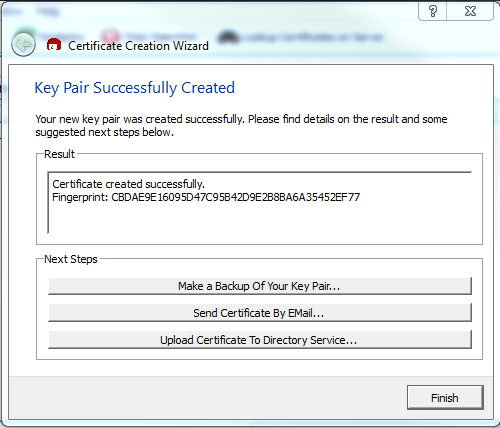Click Upload Certificate To Directory Service button
The height and width of the screenshot is (428, 500).
tap(260, 340)
